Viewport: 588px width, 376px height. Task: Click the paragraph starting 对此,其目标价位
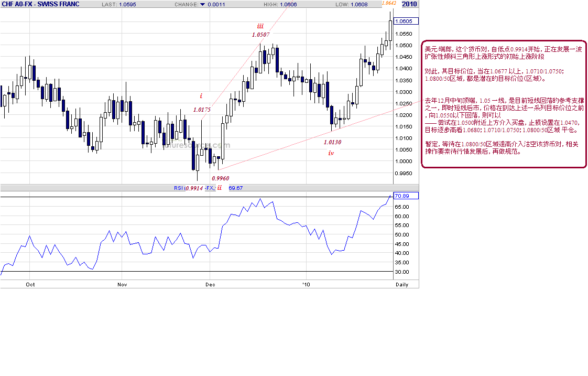494,74
